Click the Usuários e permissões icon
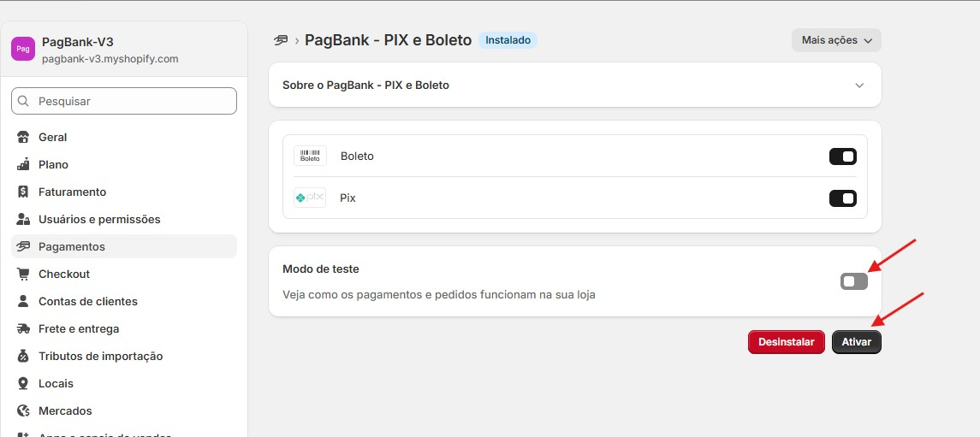980x437 pixels. (23, 220)
